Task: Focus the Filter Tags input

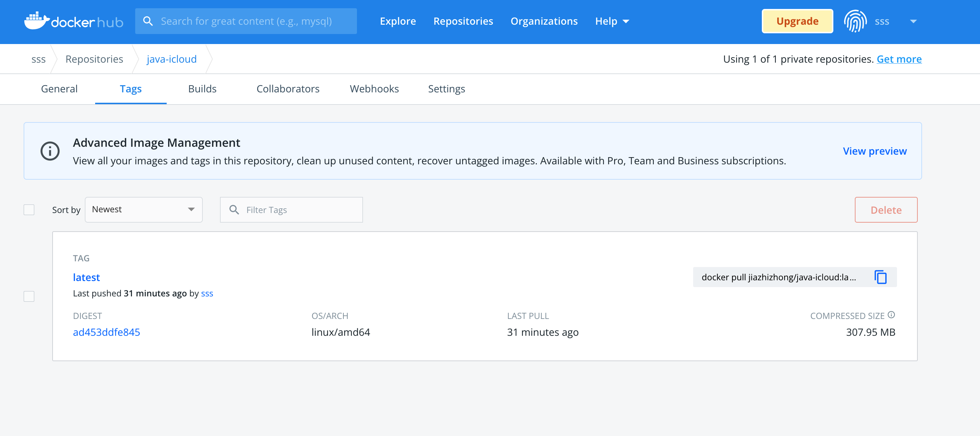Action: point(291,210)
